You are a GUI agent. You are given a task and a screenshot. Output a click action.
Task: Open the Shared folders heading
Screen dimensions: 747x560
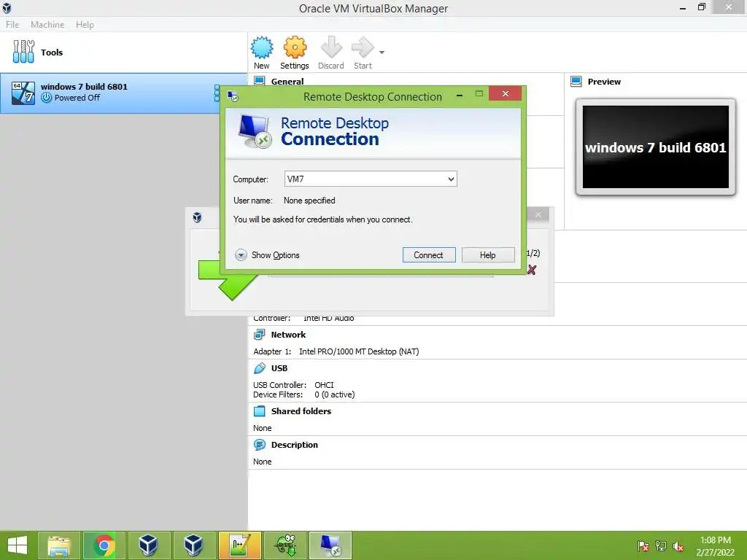tap(301, 411)
